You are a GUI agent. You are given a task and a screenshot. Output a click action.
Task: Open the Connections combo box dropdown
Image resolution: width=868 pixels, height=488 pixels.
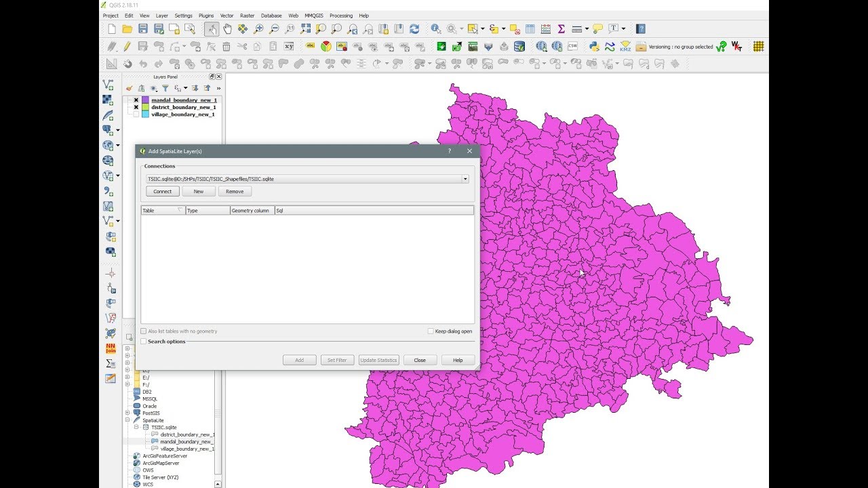pos(465,179)
